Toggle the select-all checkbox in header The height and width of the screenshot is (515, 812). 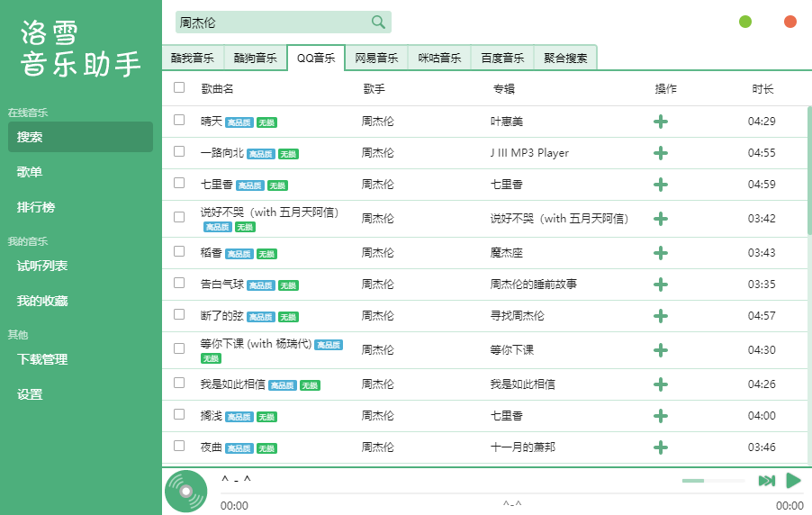coord(179,87)
